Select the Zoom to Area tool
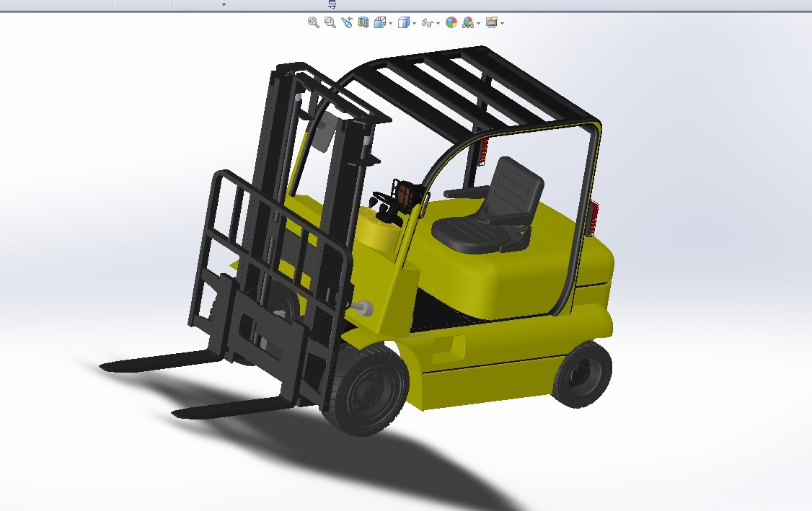The height and width of the screenshot is (511, 812). point(330,22)
